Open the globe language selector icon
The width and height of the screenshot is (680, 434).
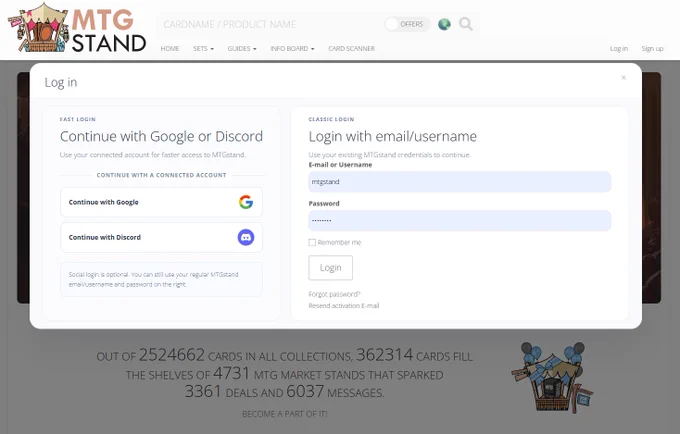point(444,24)
